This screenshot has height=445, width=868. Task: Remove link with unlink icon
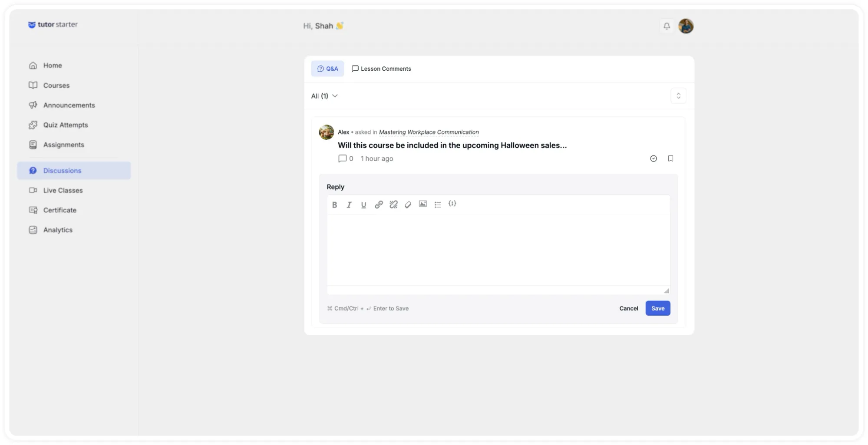[x=393, y=204]
